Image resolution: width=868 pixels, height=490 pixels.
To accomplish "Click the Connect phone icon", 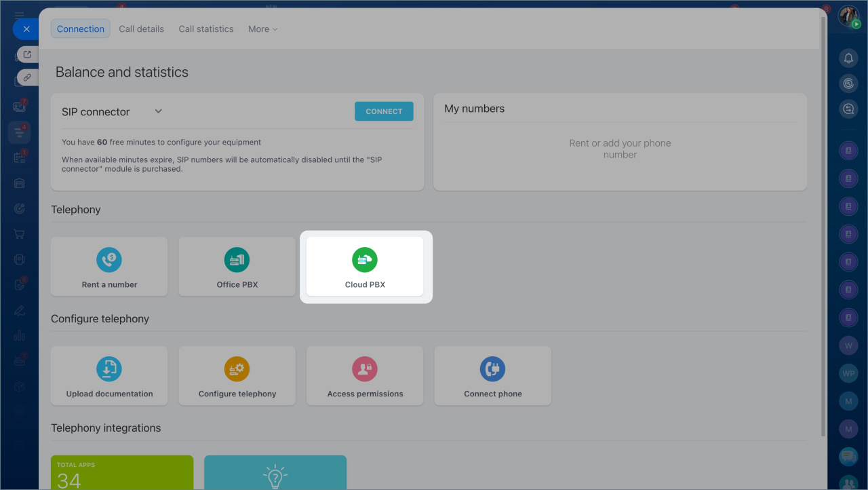I will 492,369.
